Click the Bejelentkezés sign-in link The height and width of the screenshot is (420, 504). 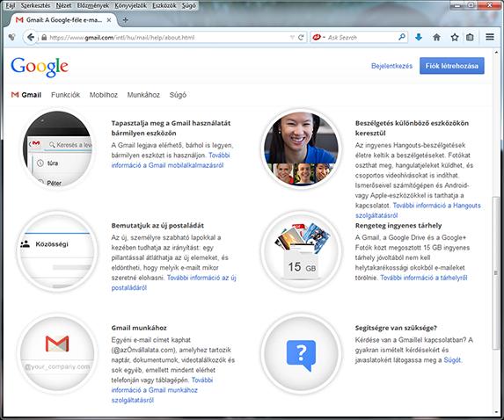(x=391, y=66)
